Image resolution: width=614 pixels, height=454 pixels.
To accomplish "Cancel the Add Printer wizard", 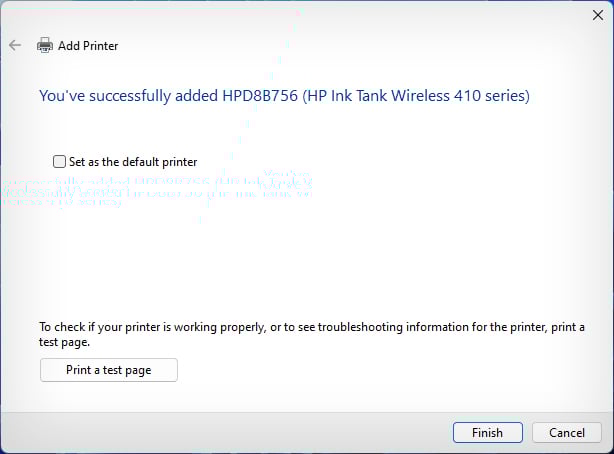I will 567,432.
